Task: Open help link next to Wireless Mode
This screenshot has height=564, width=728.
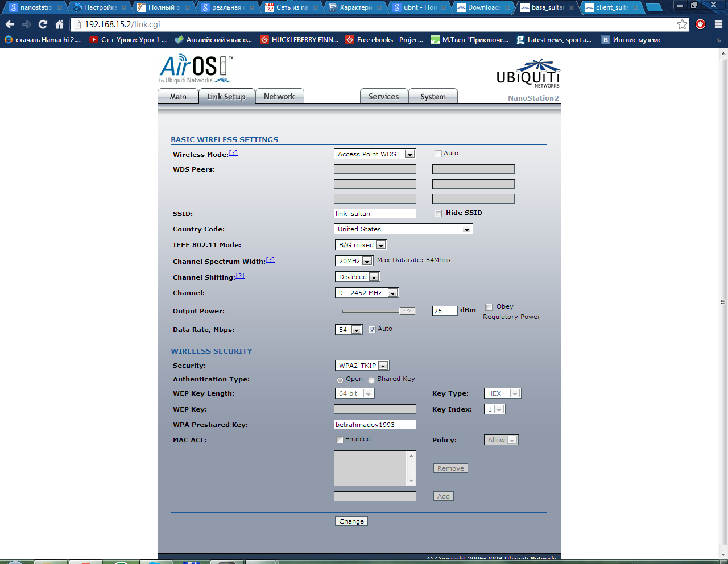Action: coord(233,153)
